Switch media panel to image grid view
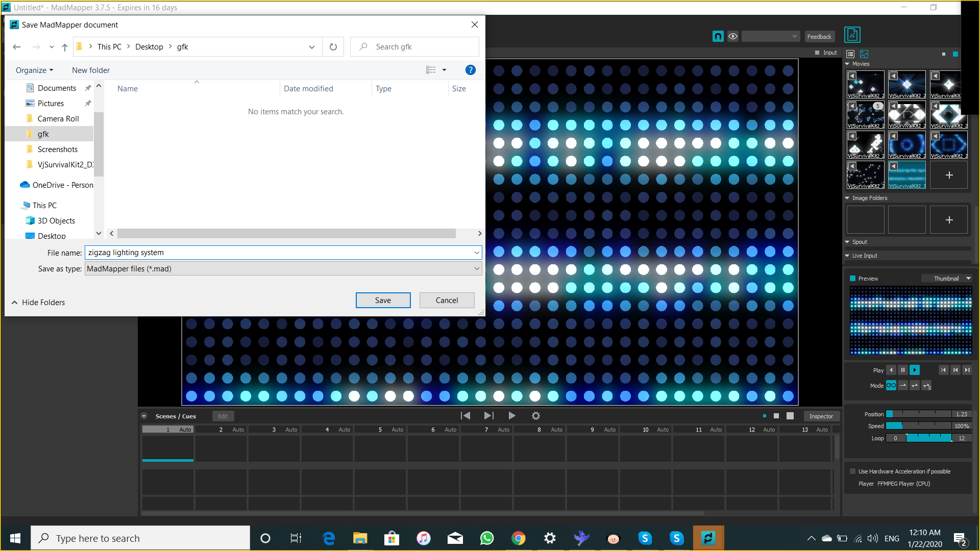The height and width of the screenshot is (551, 980). pos(864,54)
